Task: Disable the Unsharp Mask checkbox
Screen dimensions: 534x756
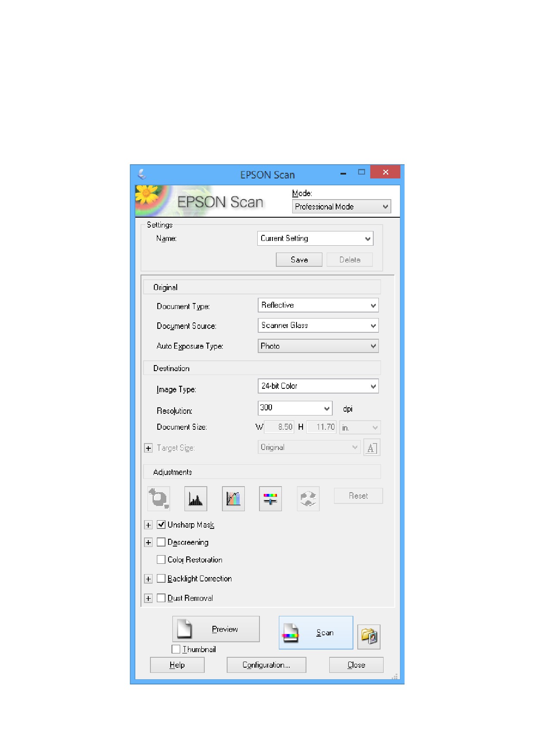Action: pyautogui.click(x=161, y=525)
